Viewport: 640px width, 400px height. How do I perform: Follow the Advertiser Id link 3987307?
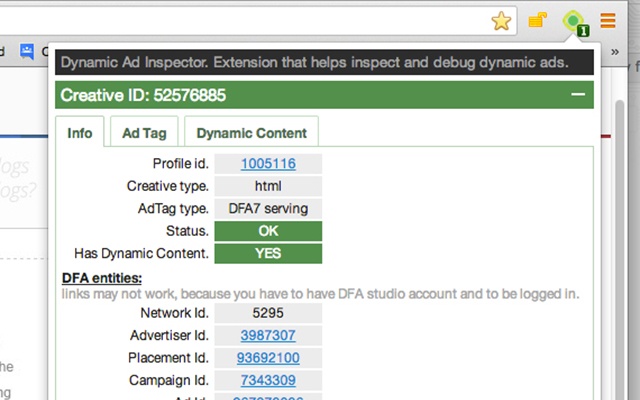coord(267,335)
